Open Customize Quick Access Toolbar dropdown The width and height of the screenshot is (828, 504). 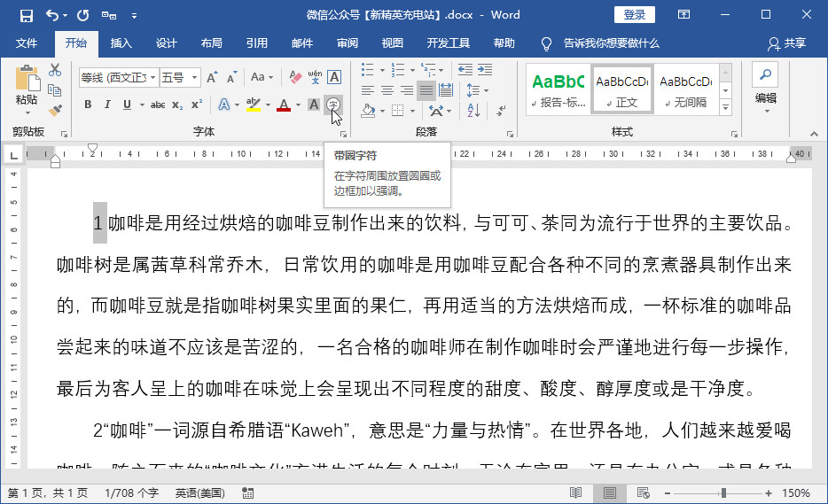[x=134, y=16]
